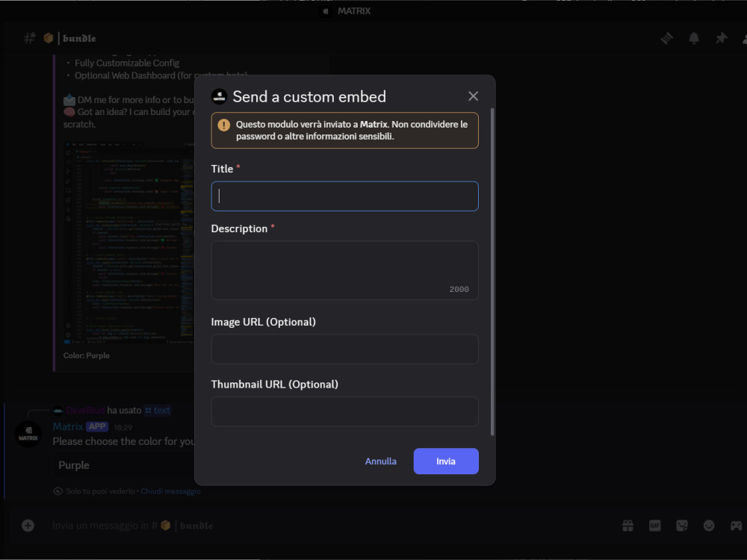
Task: Click the 2000 character counter
Action: point(459,290)
